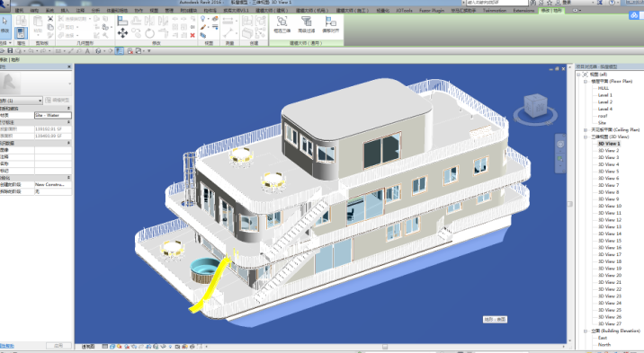This screenshot has width=644, height=353.
Task: Click the Text 'A' icon in quick access toolbar
Action: click(87, 51)
